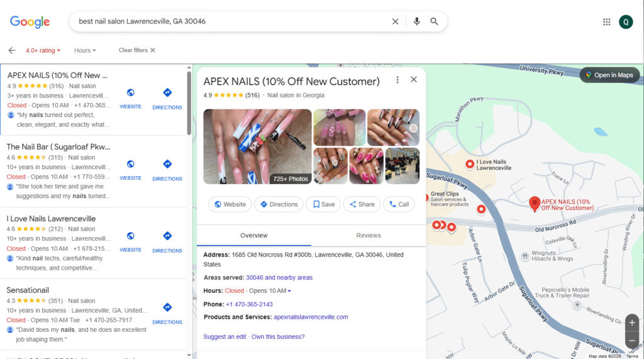
Task: Click Clear filters
Action: coord(136,50)
